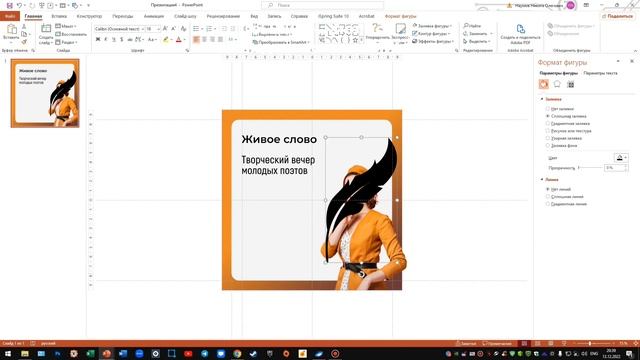The image size is (640, 360).
Task: Open Заливка фигуры shape fill dropdown
Action: click(x=432, y=26)
